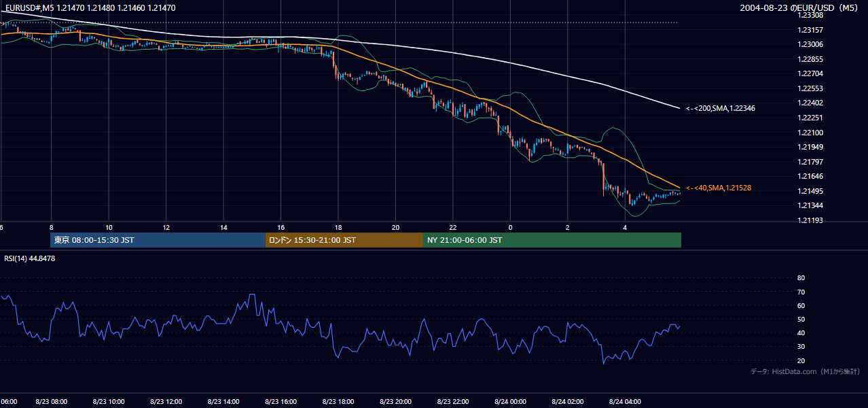Click time label 8/23 12:00

tap(166, 402)
